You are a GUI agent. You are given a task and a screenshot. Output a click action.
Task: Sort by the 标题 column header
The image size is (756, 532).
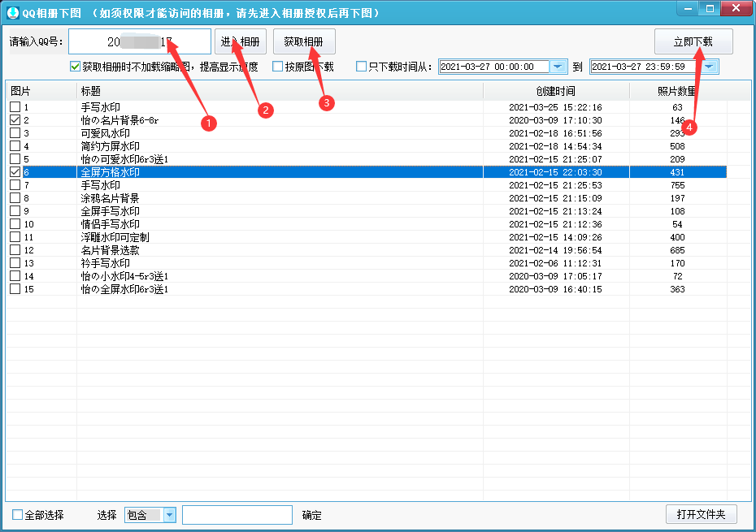[x=280, y=91]
